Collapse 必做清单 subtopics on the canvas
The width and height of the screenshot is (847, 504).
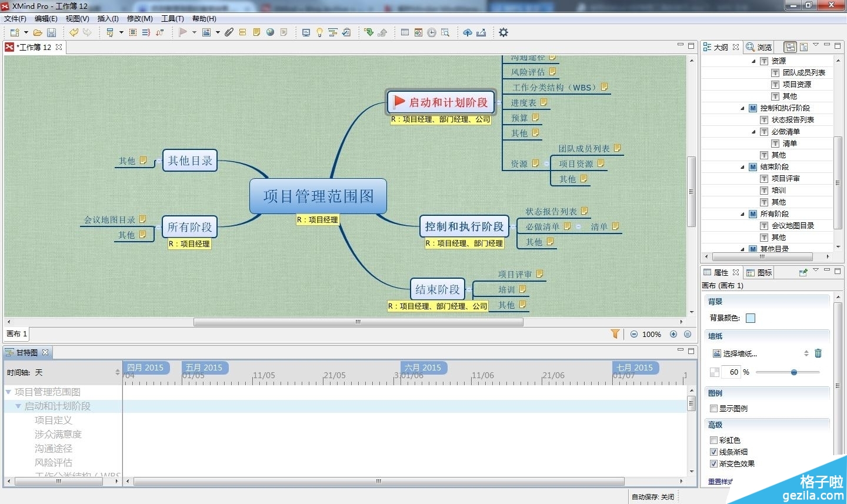[x=578, y=226]
